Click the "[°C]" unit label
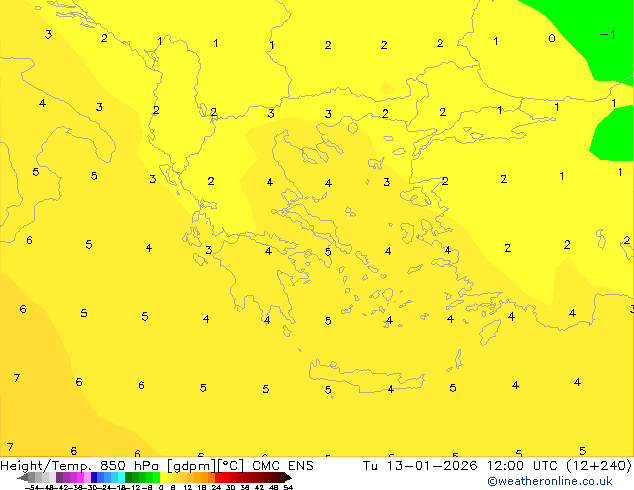The width and height of the screenshot is (634, 490). pyautogui.click(x=229, y=465)
